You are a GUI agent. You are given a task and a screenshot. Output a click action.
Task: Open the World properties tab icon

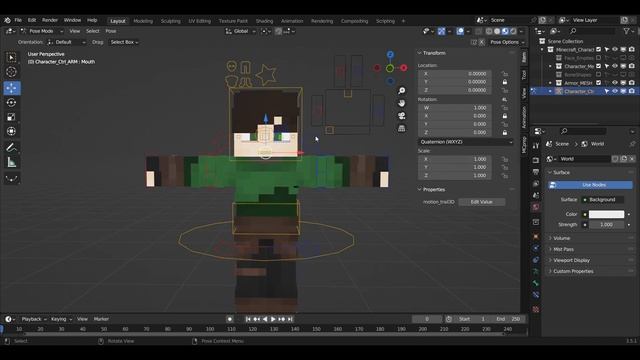(x=536, y=207)
